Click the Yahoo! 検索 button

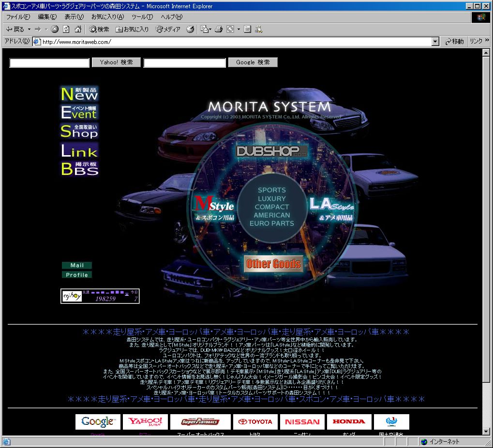click(116, 62)
